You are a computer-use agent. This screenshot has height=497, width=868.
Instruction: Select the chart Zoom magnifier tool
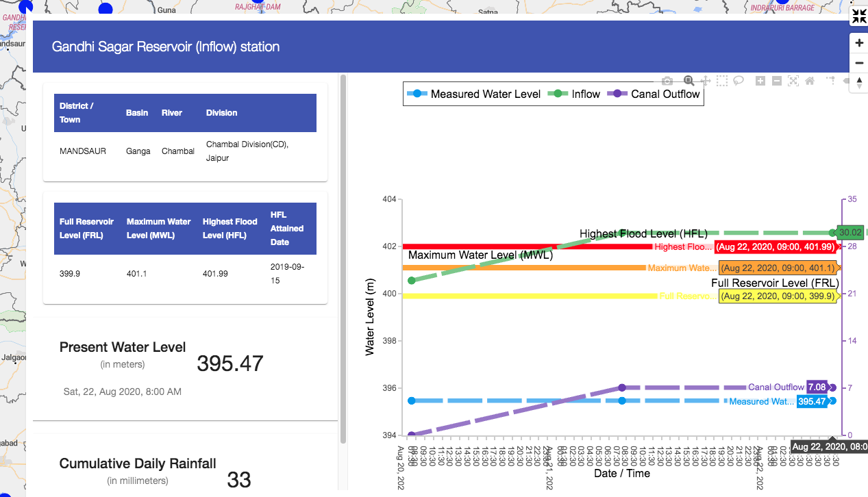689,81
